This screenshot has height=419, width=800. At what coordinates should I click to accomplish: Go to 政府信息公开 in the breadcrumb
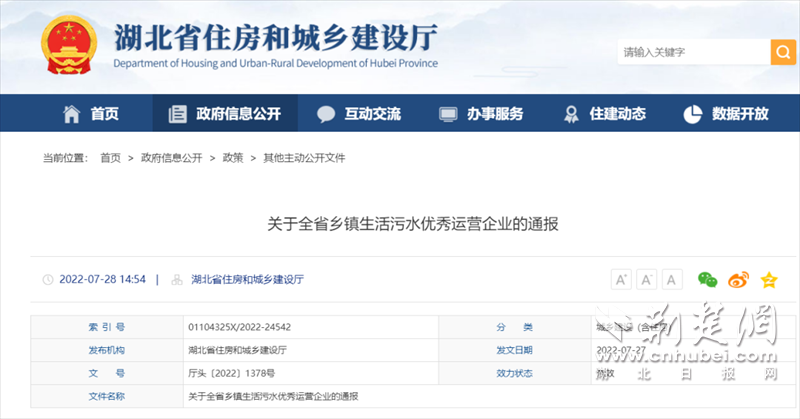point(171,158)
